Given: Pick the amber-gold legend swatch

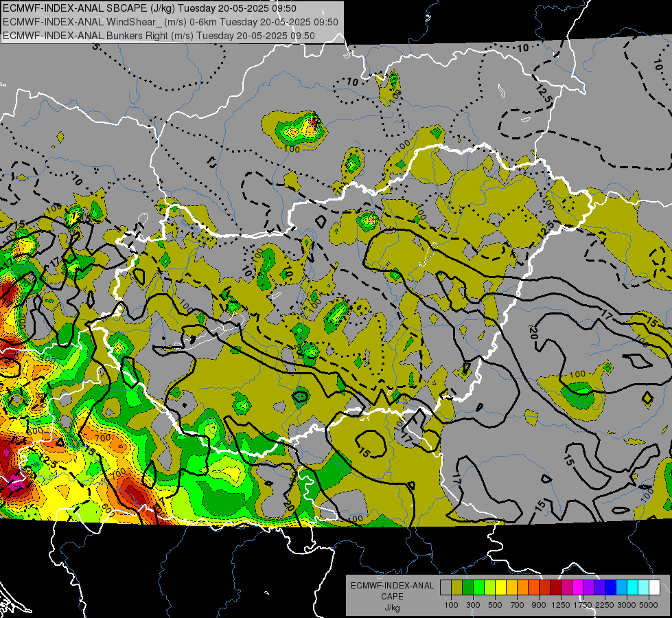Looking at the screenshot, I should pos(511,588).
